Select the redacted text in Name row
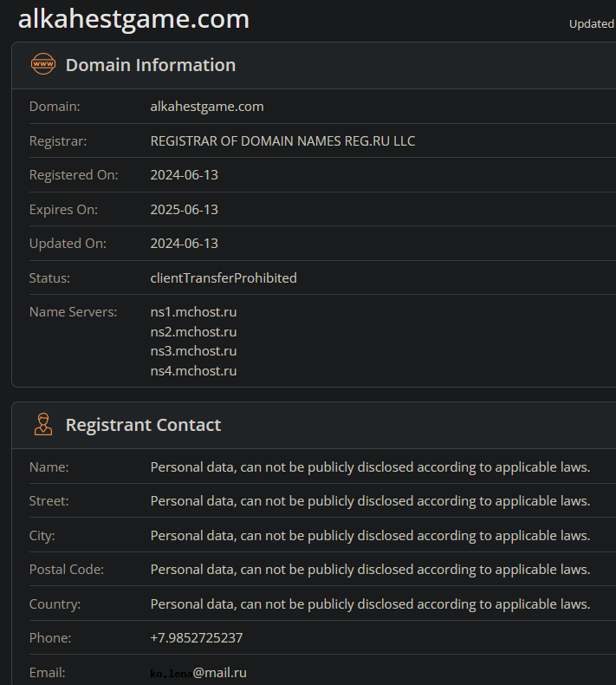The width and height of the screenshot is (616, 685). [x=370, y=467]
